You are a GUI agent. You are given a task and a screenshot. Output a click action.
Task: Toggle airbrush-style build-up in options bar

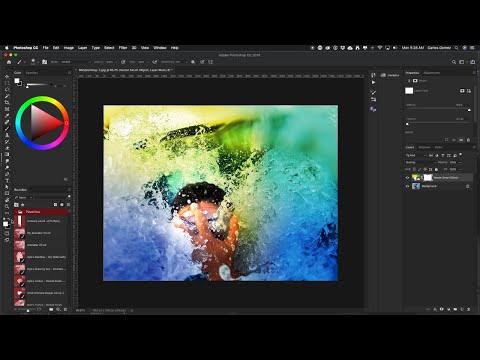coord(155,62)
